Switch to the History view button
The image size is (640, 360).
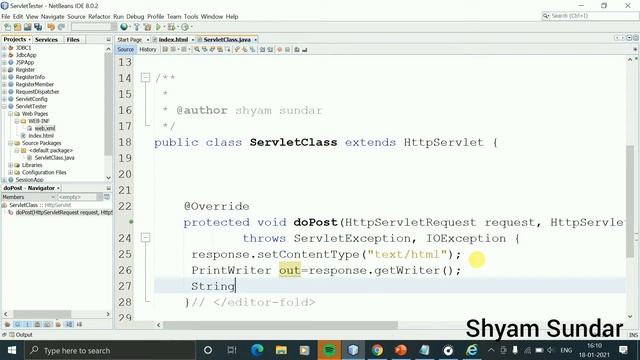pos(148,49)
